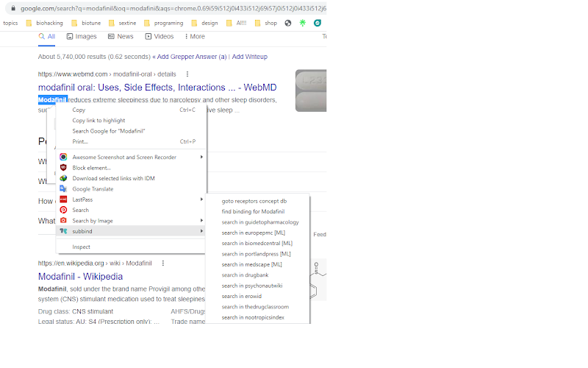Click the teal circular bookmark icon
The image size is (588, 368).
coord(318,23)
